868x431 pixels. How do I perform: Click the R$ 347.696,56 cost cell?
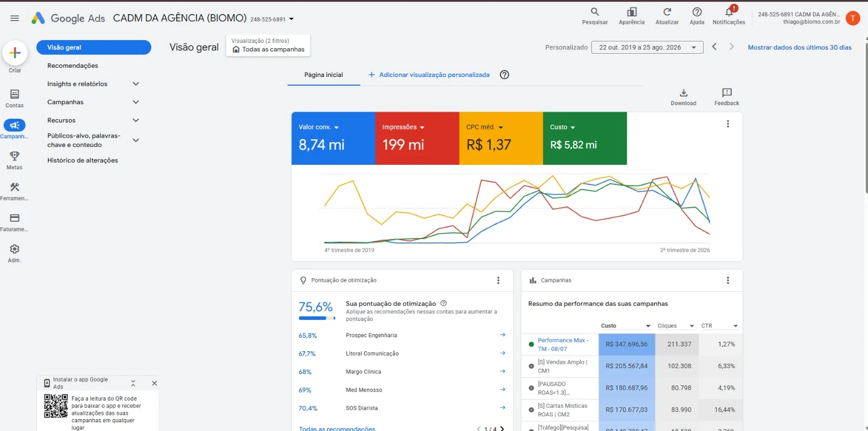[627, 344]
